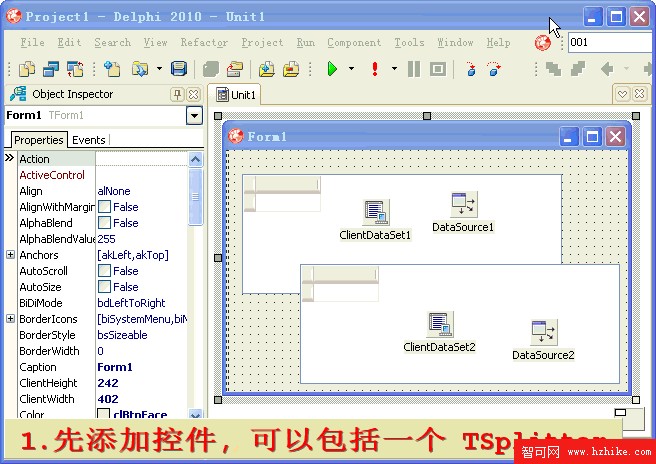Click the open folder icon beside Build
The width and height of the screenshot is (656, 464).
point(235,69)
